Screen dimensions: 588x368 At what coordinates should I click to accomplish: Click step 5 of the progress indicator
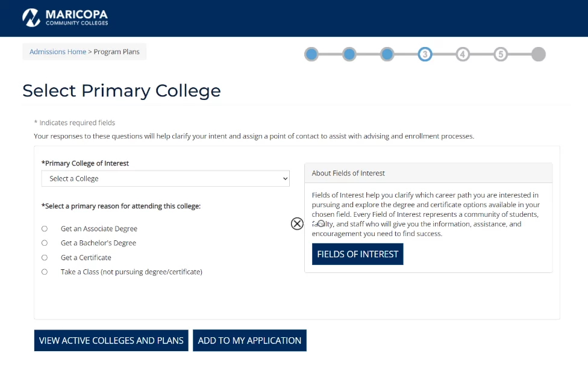(x=501, y=54)
